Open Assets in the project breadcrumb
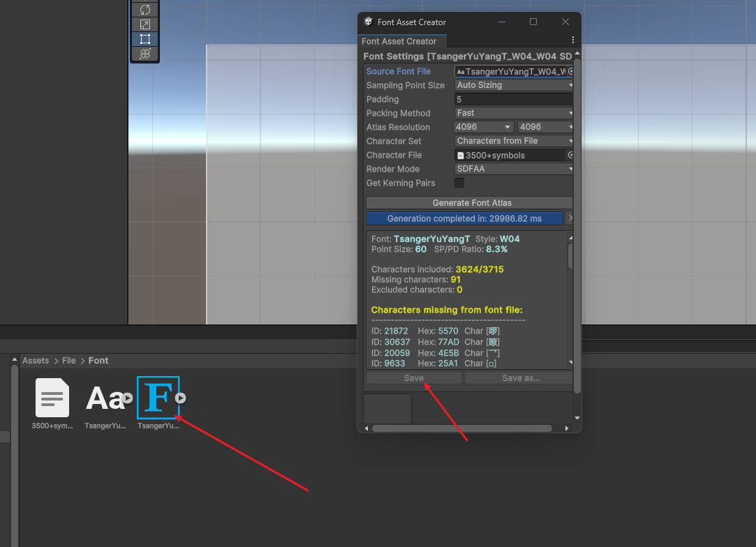The image size is (756, 547). click(35, 360)
